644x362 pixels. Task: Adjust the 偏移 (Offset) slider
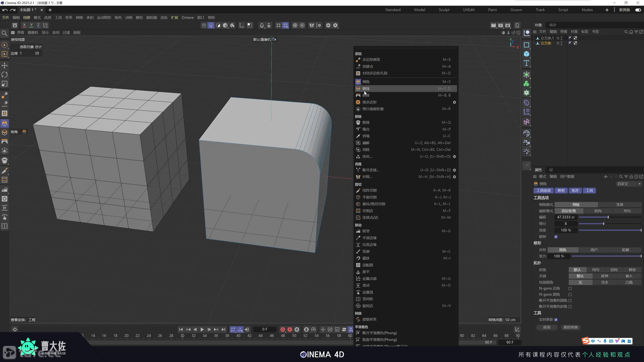[x=608, y=217]
